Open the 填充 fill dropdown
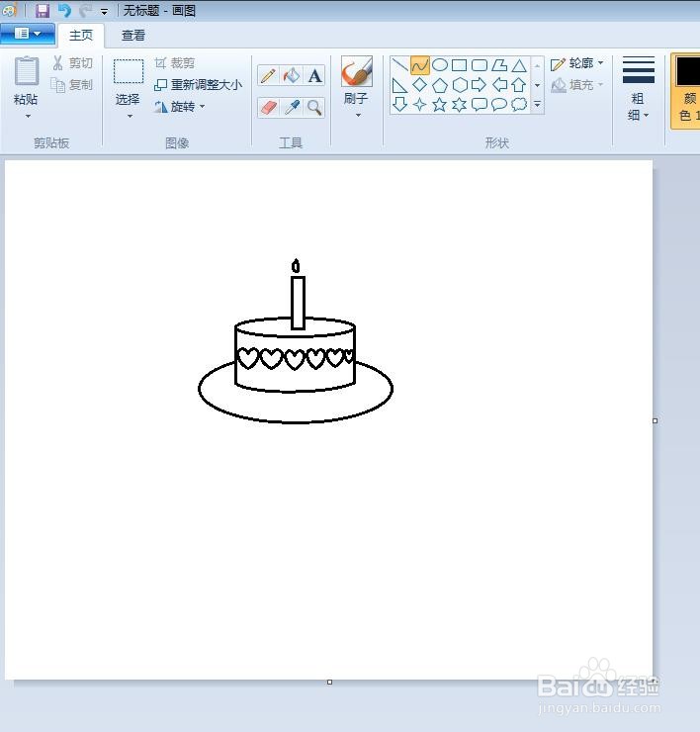The width and height of the screenshot is (700, 732). (576, 85)
